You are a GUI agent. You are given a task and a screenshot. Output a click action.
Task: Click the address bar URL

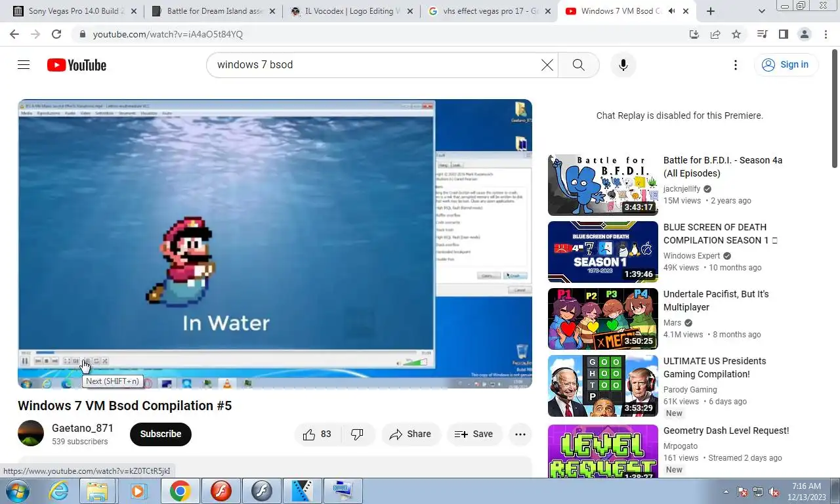[168, 34]
